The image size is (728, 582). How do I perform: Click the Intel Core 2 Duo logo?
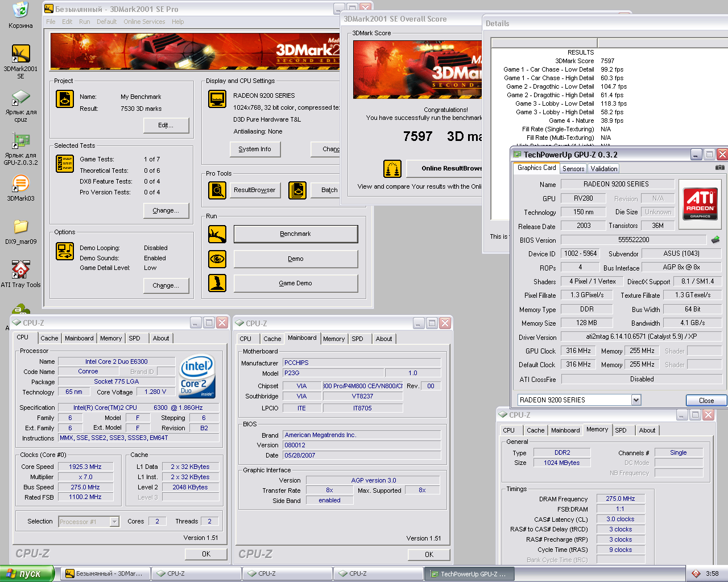197,376
